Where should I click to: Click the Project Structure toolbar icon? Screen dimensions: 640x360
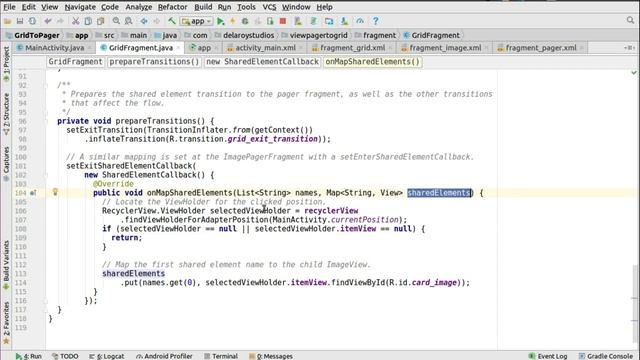329,21
